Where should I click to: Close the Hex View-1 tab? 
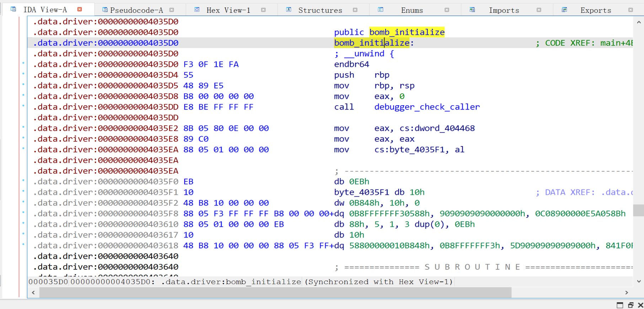(263, 10)
